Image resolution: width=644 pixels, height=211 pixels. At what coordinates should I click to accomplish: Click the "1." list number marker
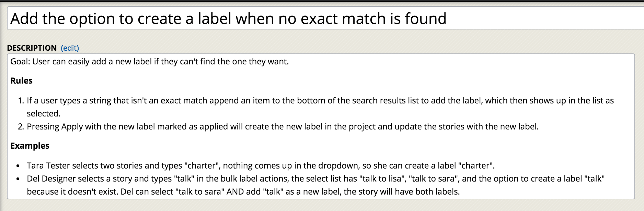pos(21,101)
